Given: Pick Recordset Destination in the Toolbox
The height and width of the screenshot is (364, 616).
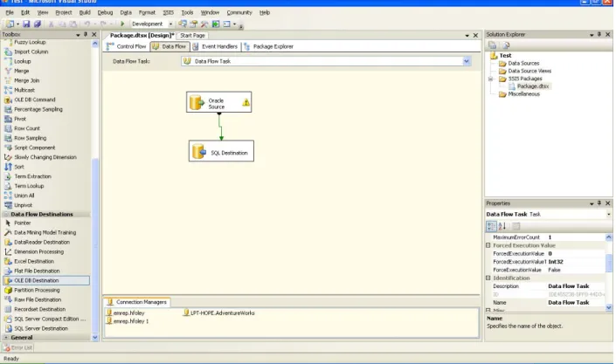Looking at the screenshot, I should [39, 309].
